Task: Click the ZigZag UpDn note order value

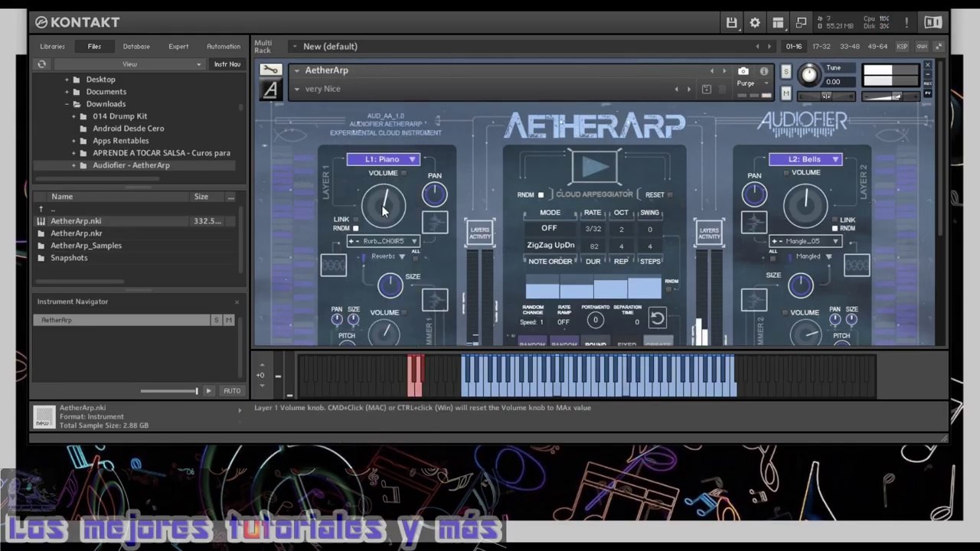Action: (550, 245)
